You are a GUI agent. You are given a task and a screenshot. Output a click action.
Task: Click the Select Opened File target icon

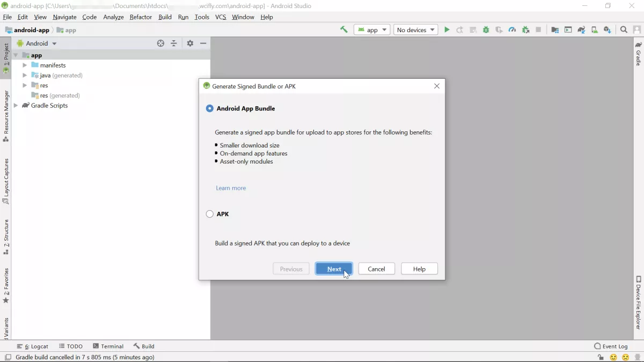pos(160,43)
